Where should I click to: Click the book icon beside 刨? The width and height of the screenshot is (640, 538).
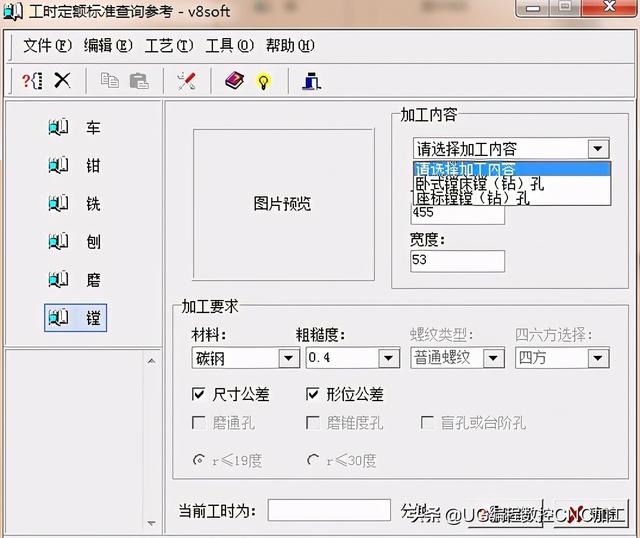(x=58, y=241)
